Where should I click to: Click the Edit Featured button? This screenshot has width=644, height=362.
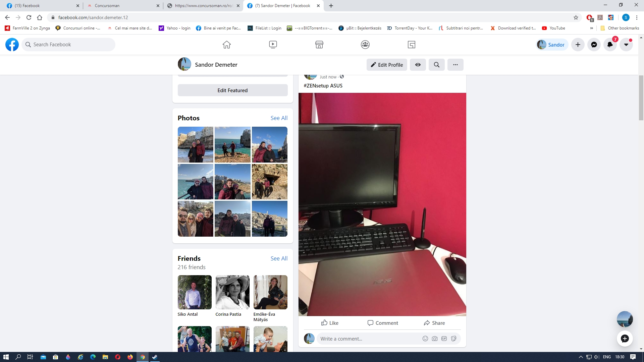[232, 90]
